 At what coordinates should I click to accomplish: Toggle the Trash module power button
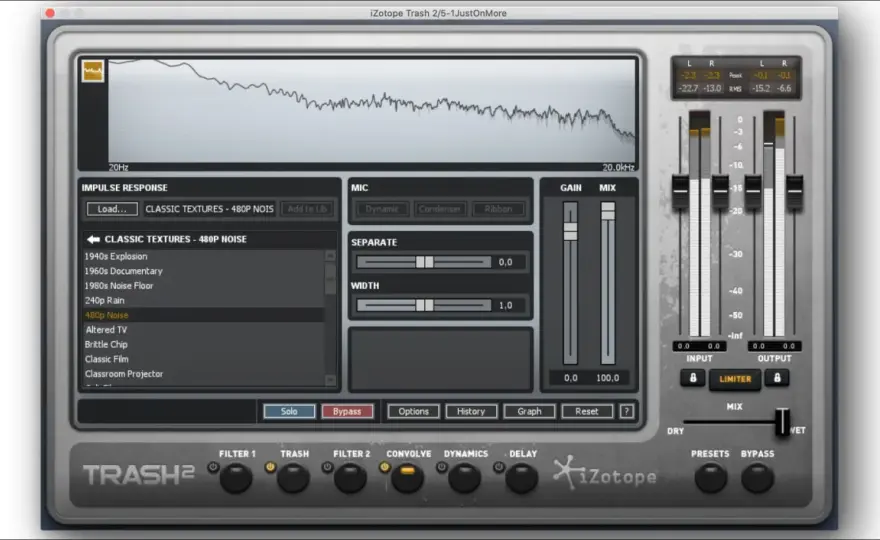[270, 467]
